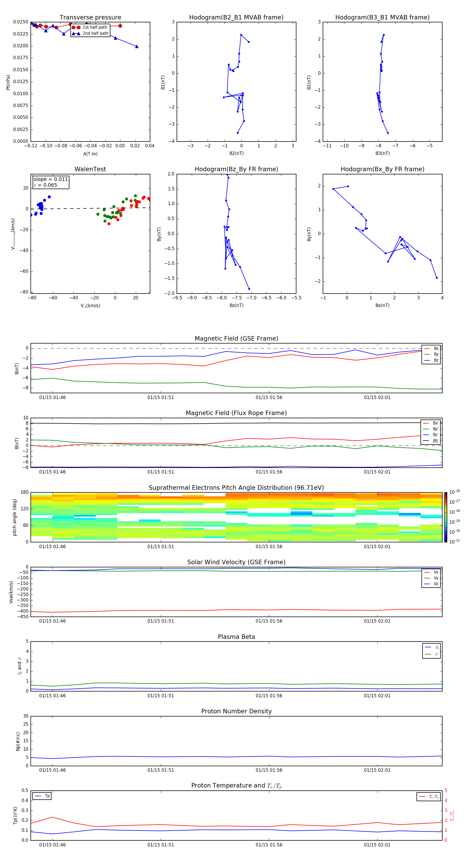Select the "slope = 0.011" annotation
This screenshot has height=868, width=473.
point(51,179)
